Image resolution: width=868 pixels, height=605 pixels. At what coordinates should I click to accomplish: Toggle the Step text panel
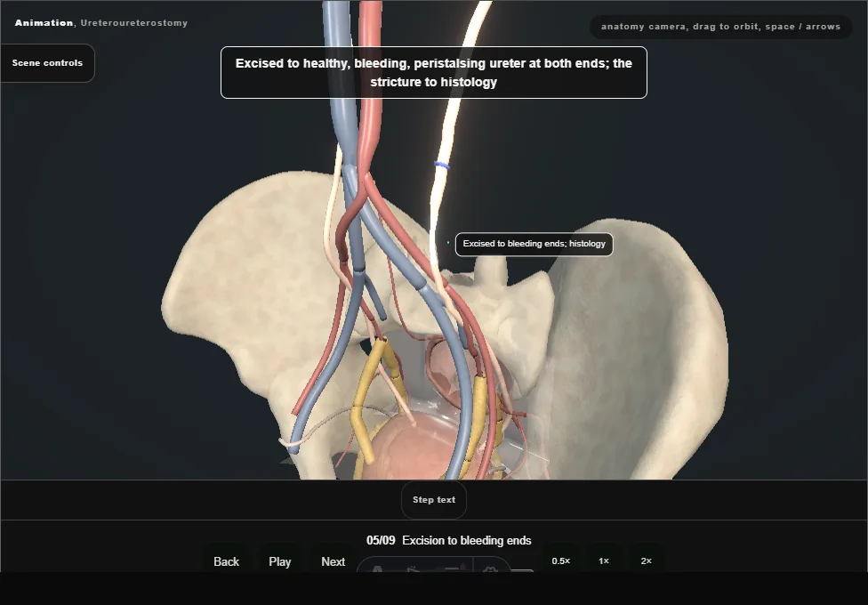(434, 500)
